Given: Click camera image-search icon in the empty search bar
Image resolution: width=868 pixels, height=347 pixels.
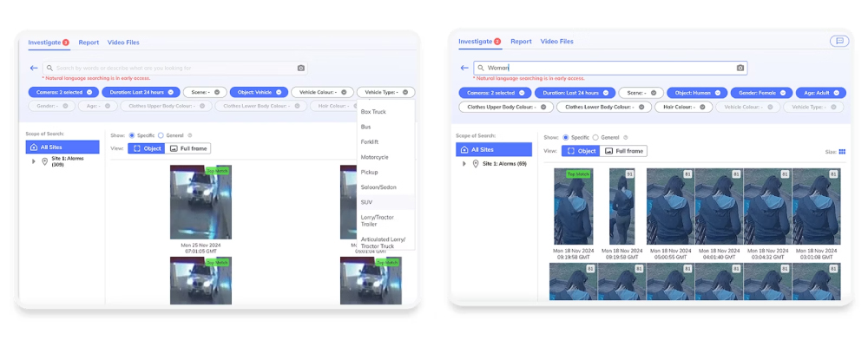Looking at the screenshot, I should coord(300,68).
